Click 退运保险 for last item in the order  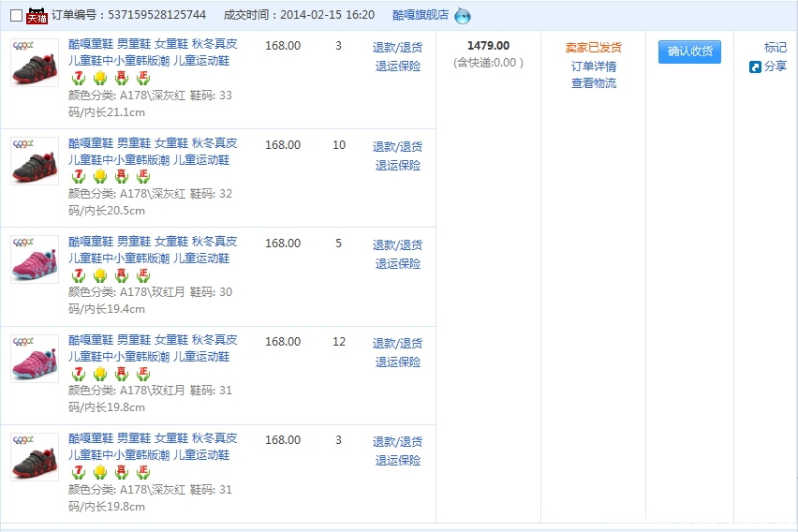point(397,460)
